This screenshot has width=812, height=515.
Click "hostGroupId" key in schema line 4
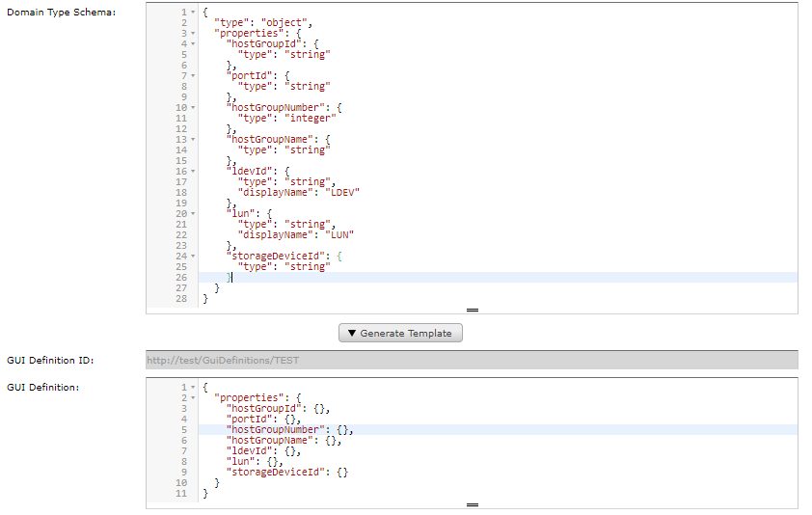263,44
